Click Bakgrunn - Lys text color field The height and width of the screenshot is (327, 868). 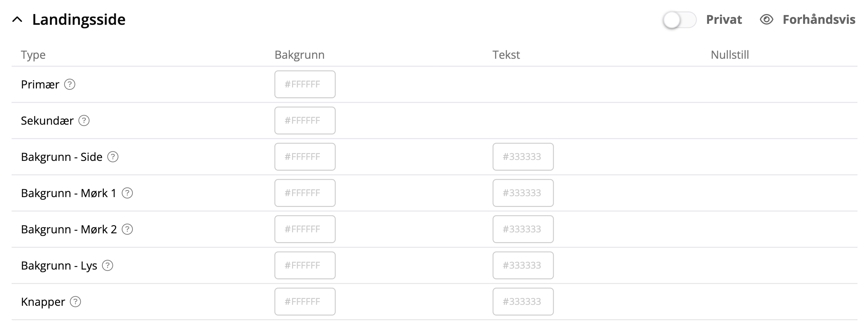pyautogui.click(x=523, y=266)
